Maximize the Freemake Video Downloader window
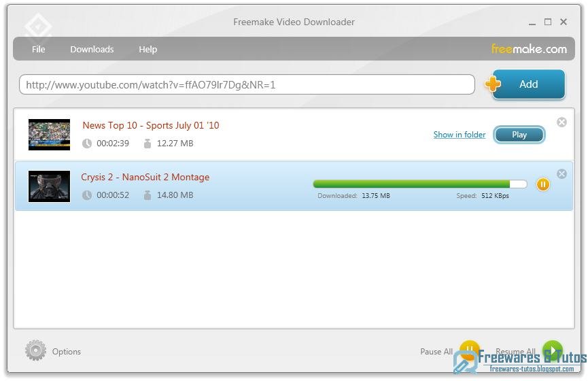The height and width of the screenshot is (381, 588). (x=548, y=22)
